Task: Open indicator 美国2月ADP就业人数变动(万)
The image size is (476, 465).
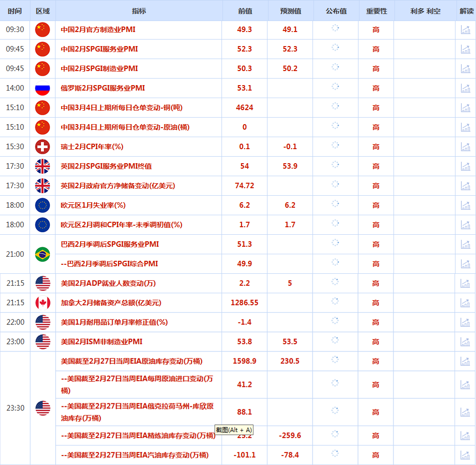Action: click(x=108, y=283)
